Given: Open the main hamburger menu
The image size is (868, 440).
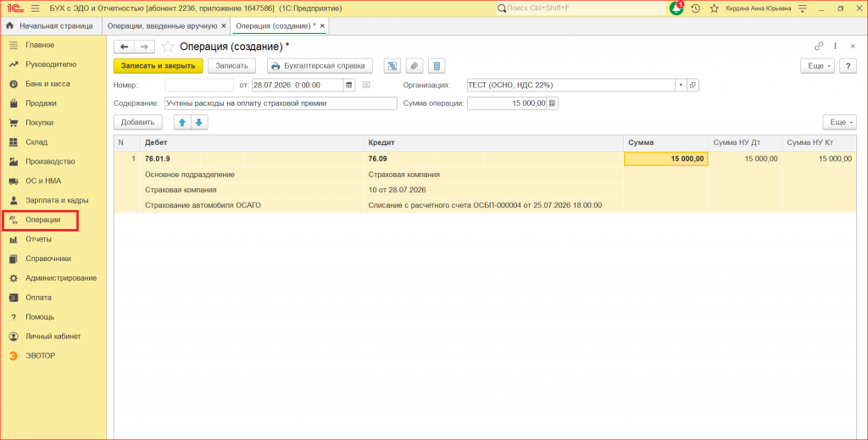Looking at the screenshot, I should click(x=35, y=8).
